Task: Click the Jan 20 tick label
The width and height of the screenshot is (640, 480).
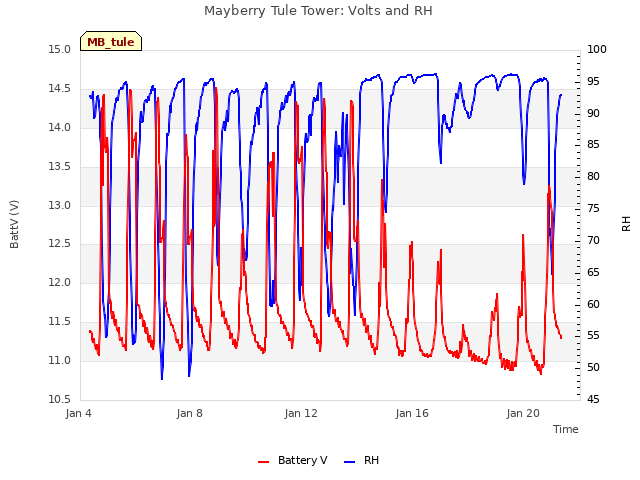Action: click(x=523, y=413)
